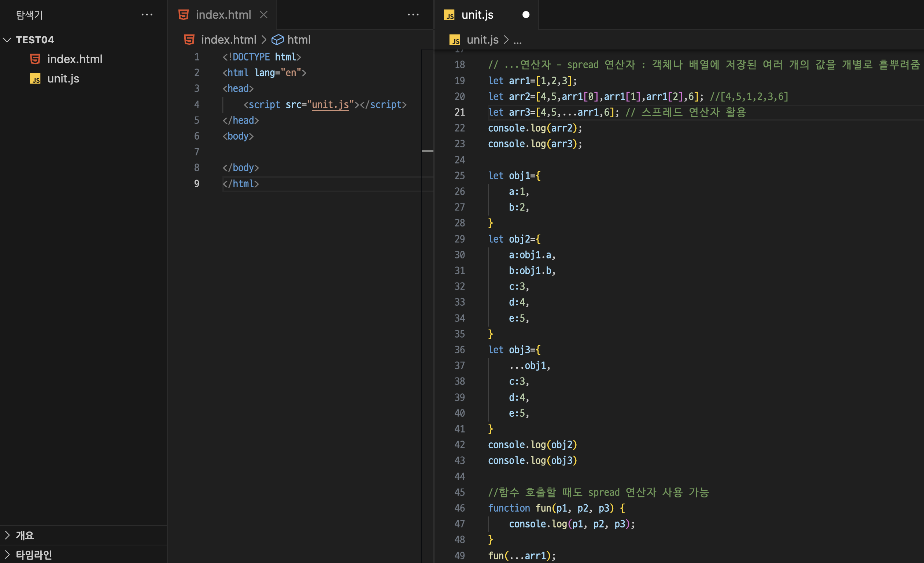
Task: Place cursor on <!DOCTYPE html> line
Action: click(262, 57)
